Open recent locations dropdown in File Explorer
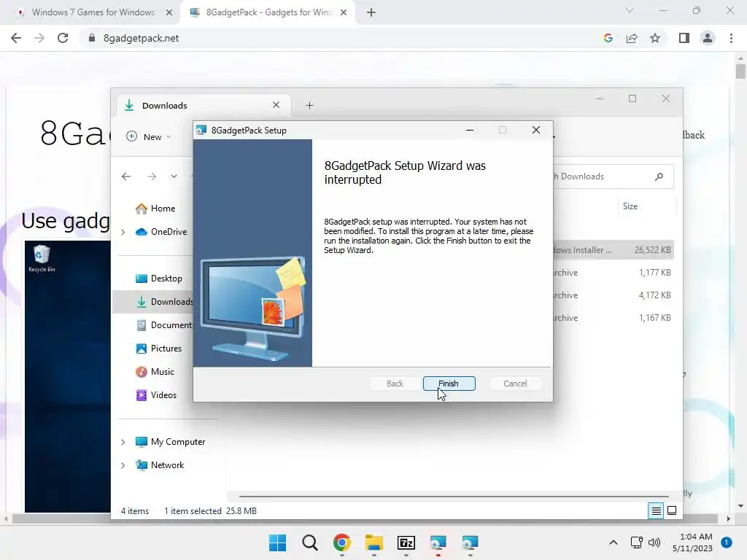The image size is (747, 560). point(174,176)
